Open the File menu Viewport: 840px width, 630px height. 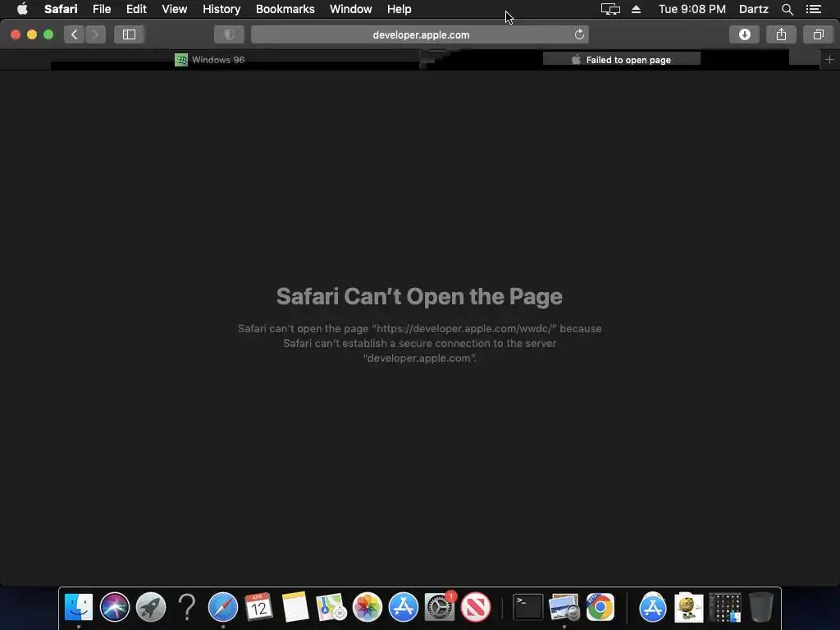102,9
